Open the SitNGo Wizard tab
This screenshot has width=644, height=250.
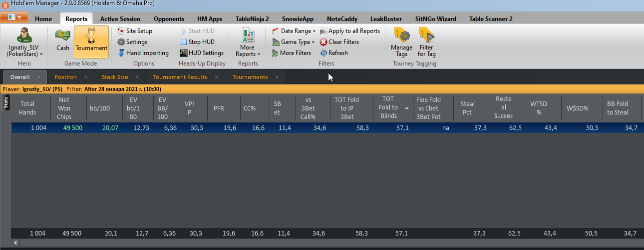click(435, 19)
